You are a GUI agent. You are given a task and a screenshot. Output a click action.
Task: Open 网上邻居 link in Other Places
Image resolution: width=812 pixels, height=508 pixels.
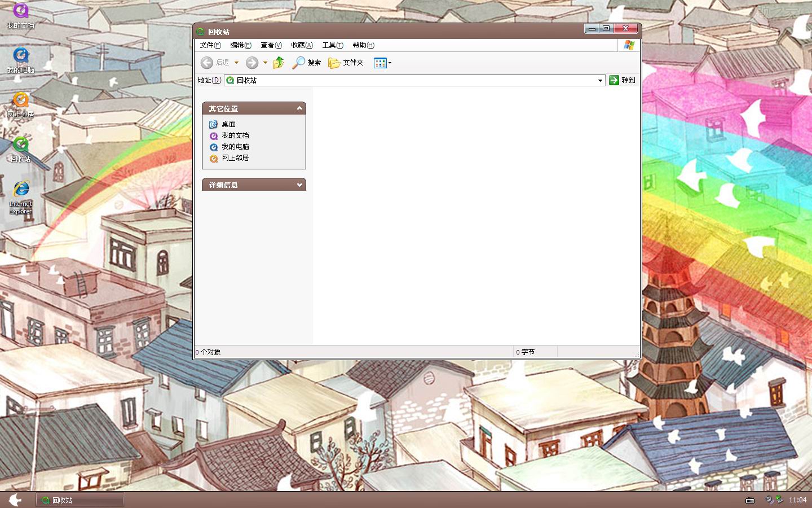coord(235,158)
